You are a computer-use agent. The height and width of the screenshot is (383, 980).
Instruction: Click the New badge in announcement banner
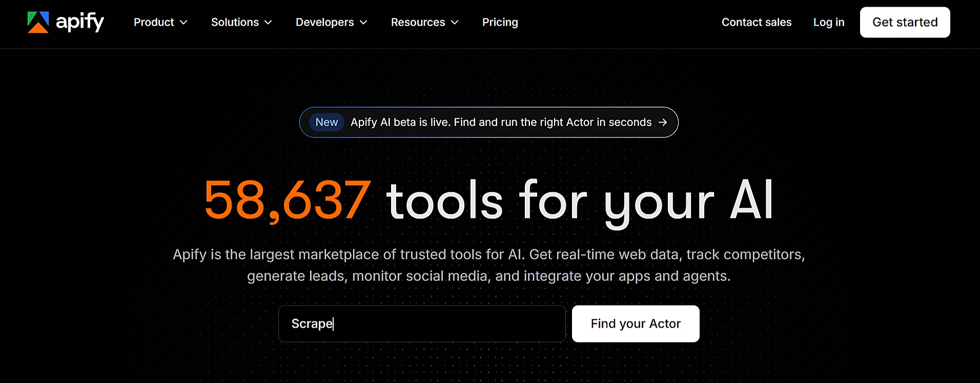point(326,122)
